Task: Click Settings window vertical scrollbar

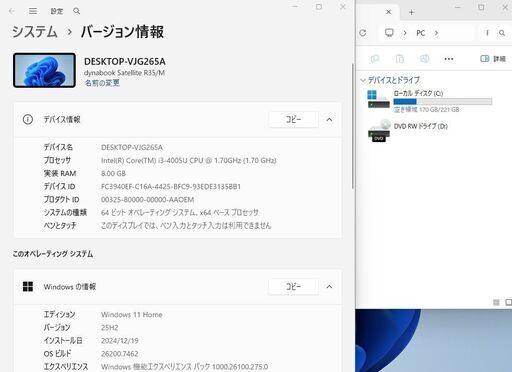Action: [x=352, y=127]
